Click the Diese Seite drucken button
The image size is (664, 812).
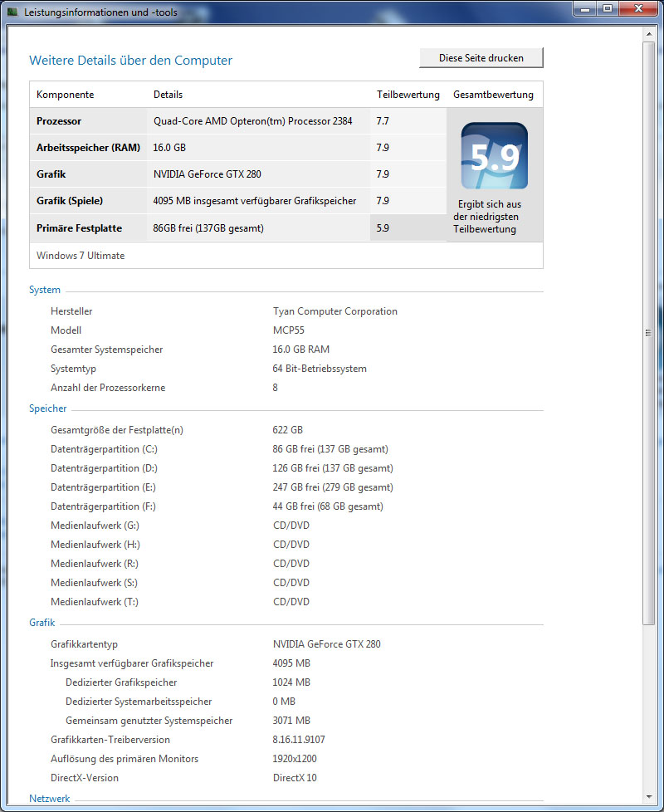(x=481, y=57)
